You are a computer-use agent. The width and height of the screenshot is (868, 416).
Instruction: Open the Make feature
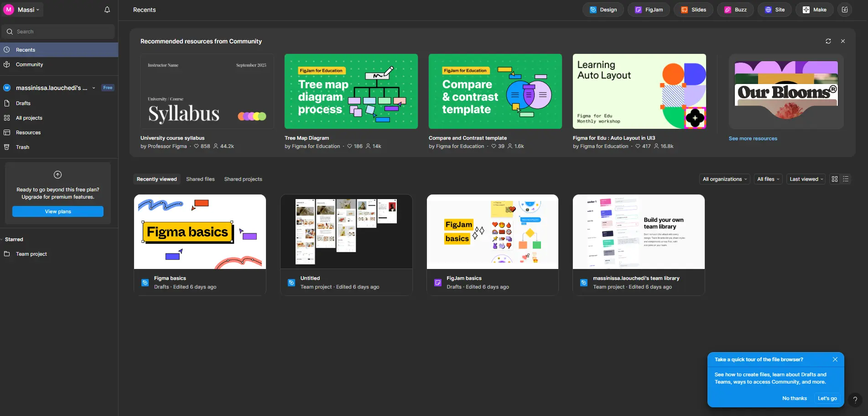coord(814,9)
